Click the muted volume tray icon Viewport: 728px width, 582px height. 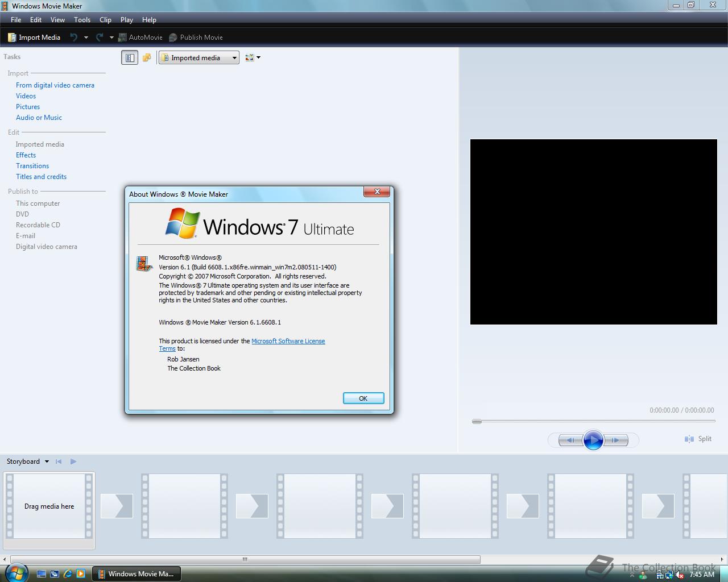[x=680, y=575]
